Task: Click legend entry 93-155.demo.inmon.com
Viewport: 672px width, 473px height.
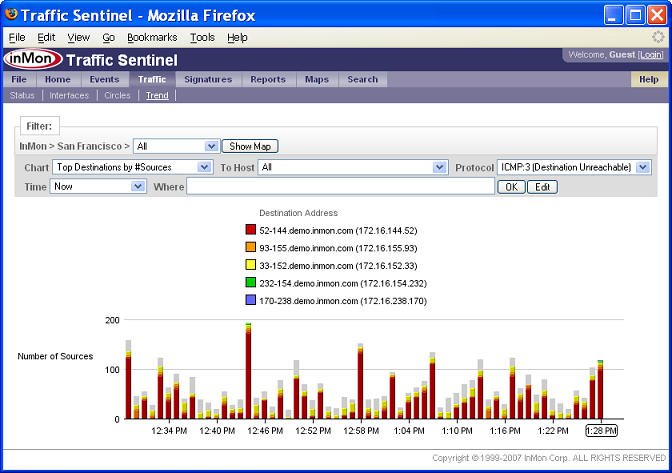Action: (x=338, y=248)
